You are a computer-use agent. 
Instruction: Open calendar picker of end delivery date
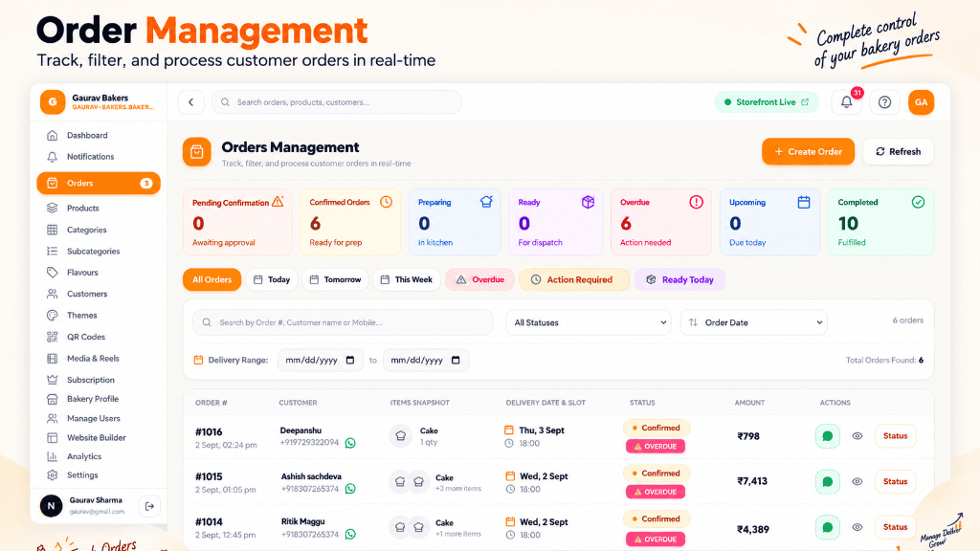pos(456,360)
